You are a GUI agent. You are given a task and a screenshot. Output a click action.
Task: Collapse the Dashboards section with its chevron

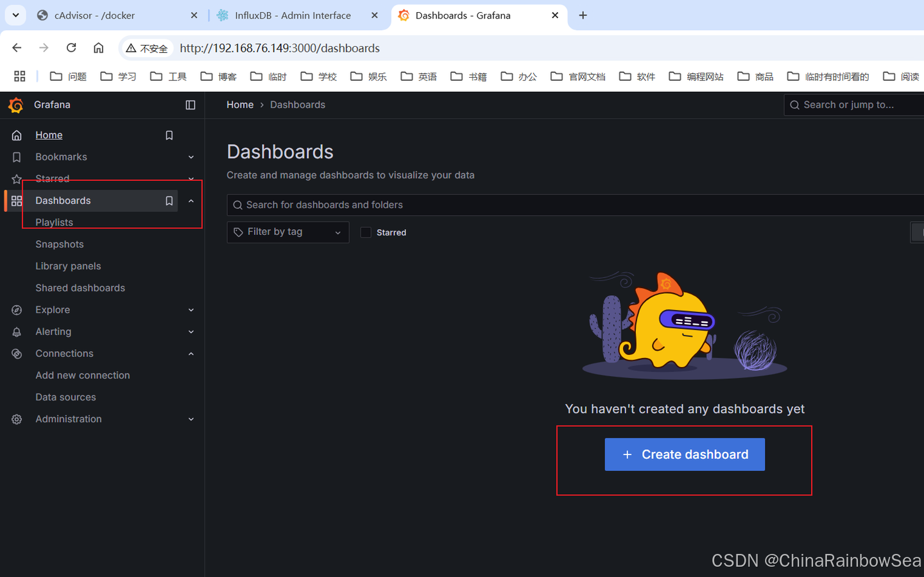pos(191,200)
